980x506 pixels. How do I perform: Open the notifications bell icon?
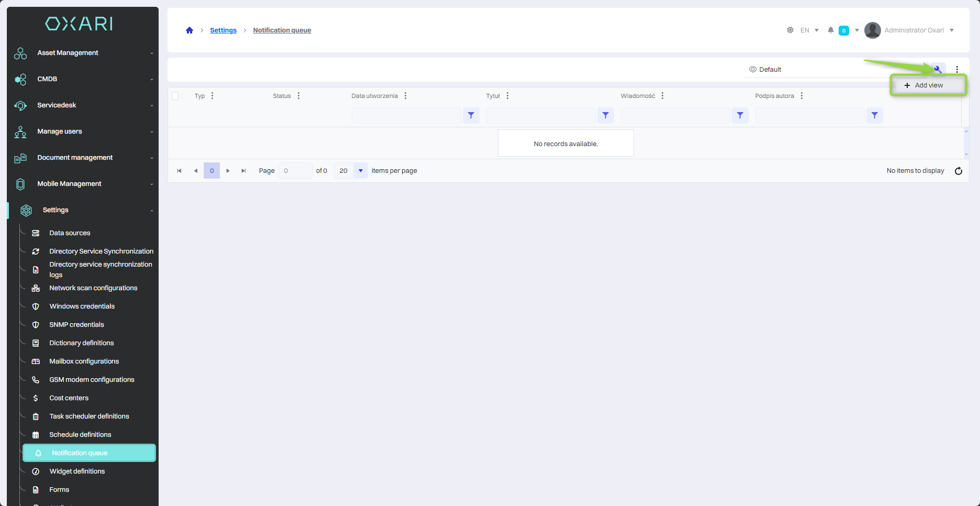tap(830, 30)
